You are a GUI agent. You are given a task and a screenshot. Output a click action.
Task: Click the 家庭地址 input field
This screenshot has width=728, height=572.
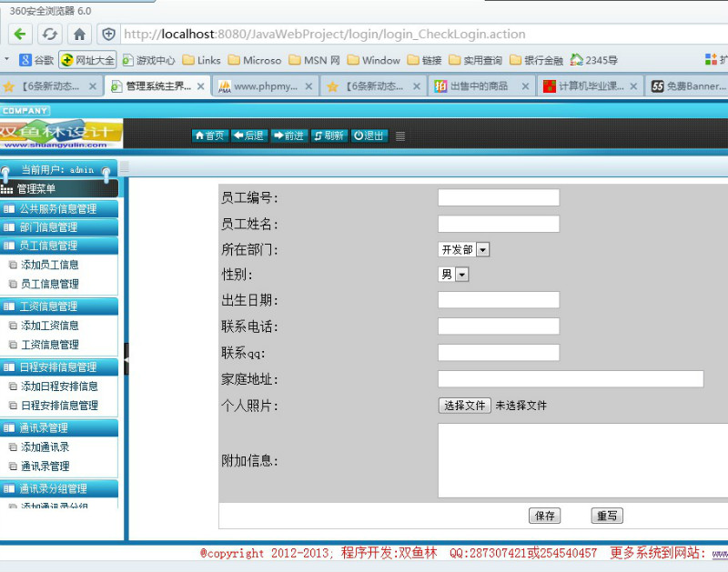pyautogui.click(x=571, y=379)
